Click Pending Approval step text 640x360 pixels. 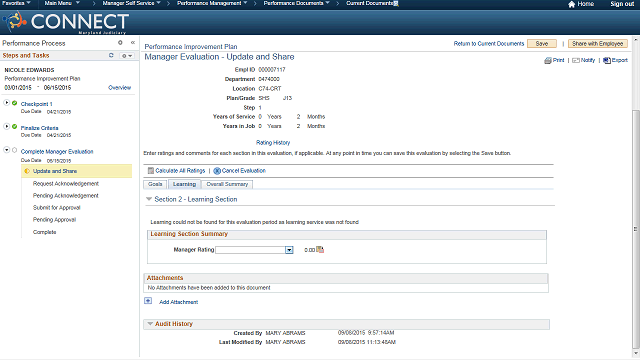[x=54, y=220]
